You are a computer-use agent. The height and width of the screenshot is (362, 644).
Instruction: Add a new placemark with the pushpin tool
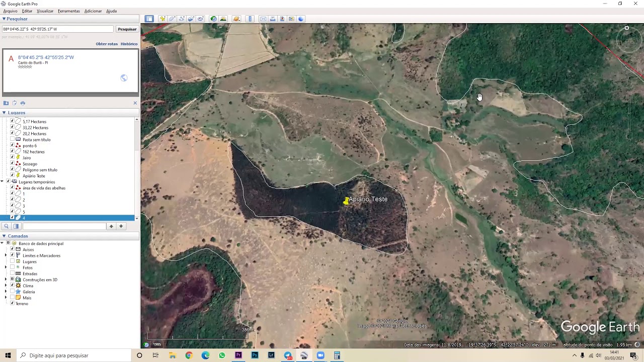[163, 19]
